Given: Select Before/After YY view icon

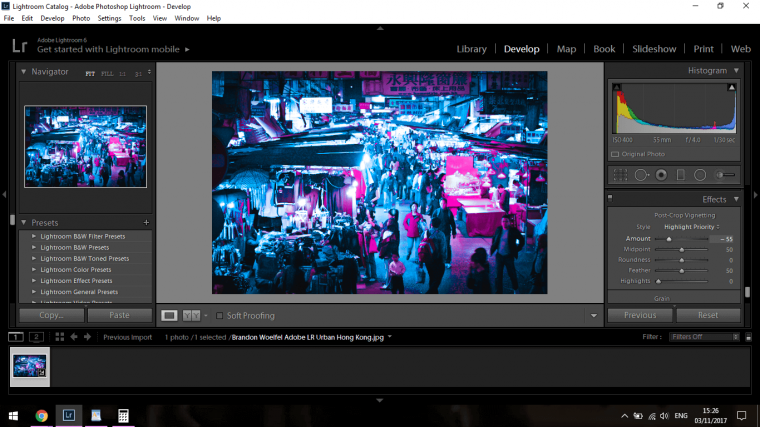Looking at the screenshot, I should point(191,316).
